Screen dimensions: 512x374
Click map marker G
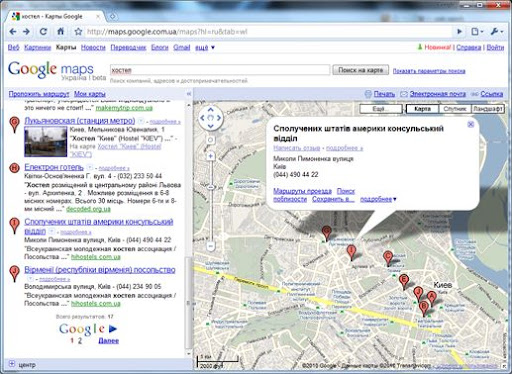point(327,232)
